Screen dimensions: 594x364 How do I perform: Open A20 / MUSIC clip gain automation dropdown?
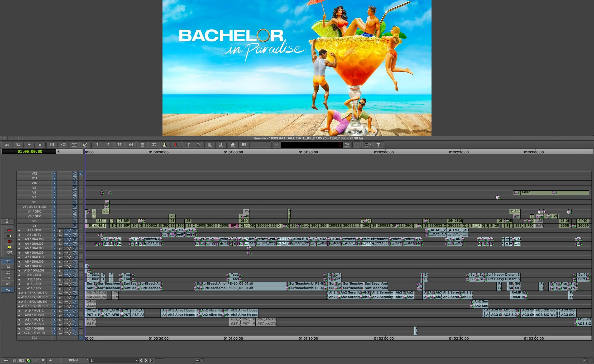[x=67, y=315]
